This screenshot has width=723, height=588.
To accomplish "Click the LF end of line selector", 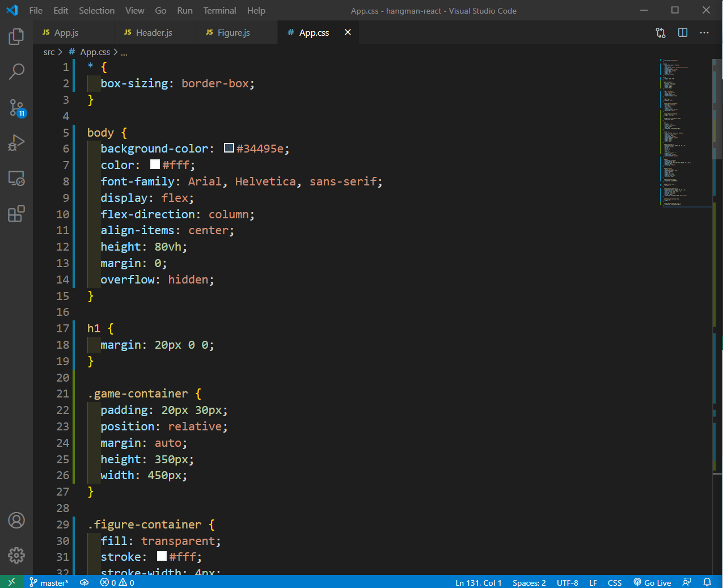I will pyautogui.click(x=593, y=582).
